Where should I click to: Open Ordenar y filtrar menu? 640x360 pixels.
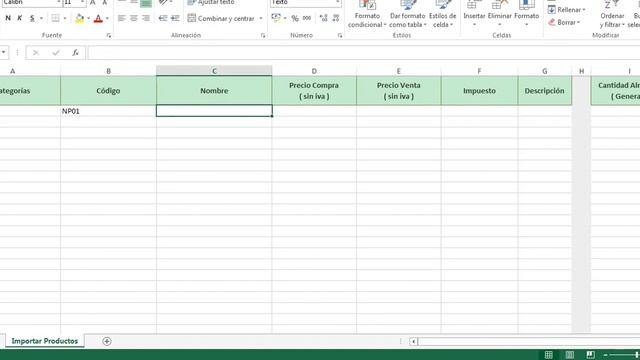612,14
